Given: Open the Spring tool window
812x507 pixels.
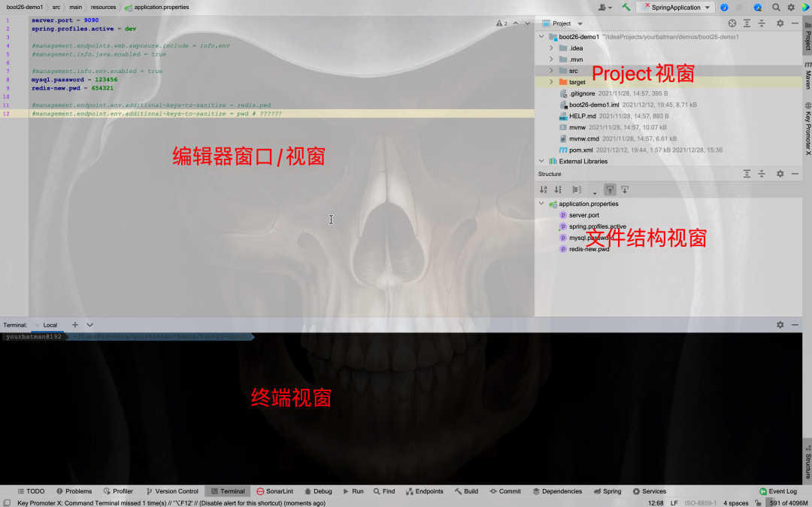Looking at the screenshot, I should tap(607, 491).
